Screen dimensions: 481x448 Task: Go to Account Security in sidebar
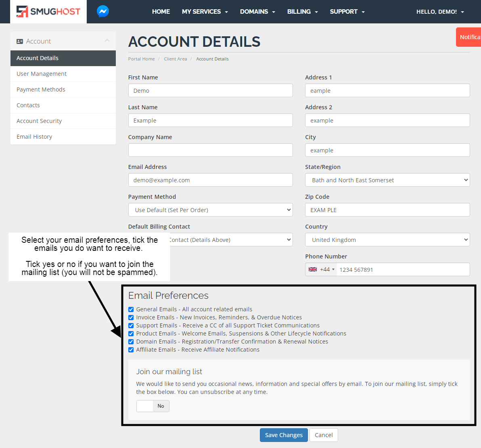(x=39, y=121)
